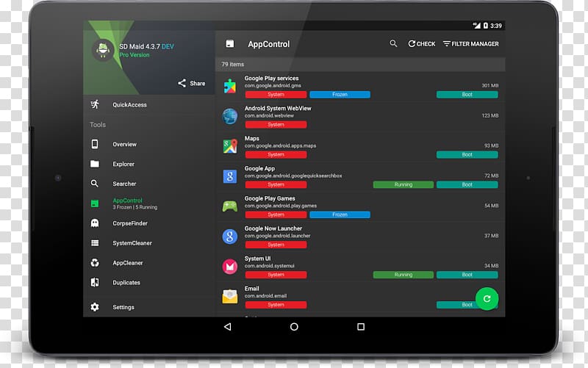Open Settings gear icon
Viewport: 588px width, 368px height.
pos(95,307)
